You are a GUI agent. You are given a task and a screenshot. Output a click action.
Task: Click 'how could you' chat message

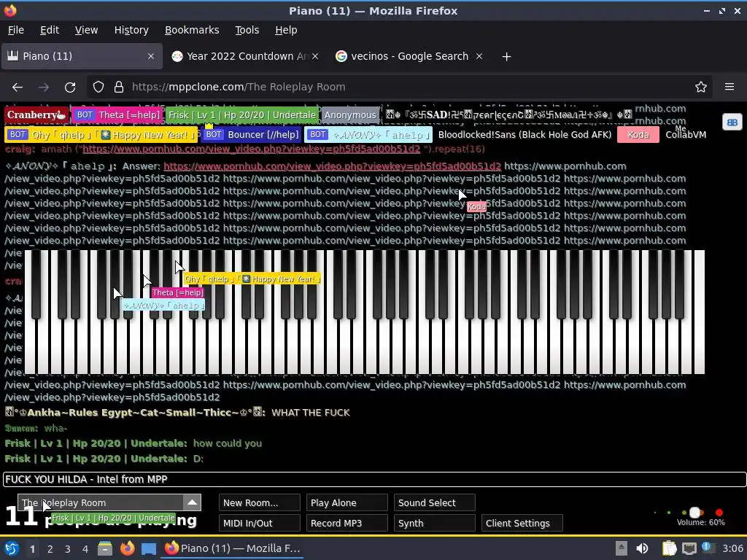228,443
